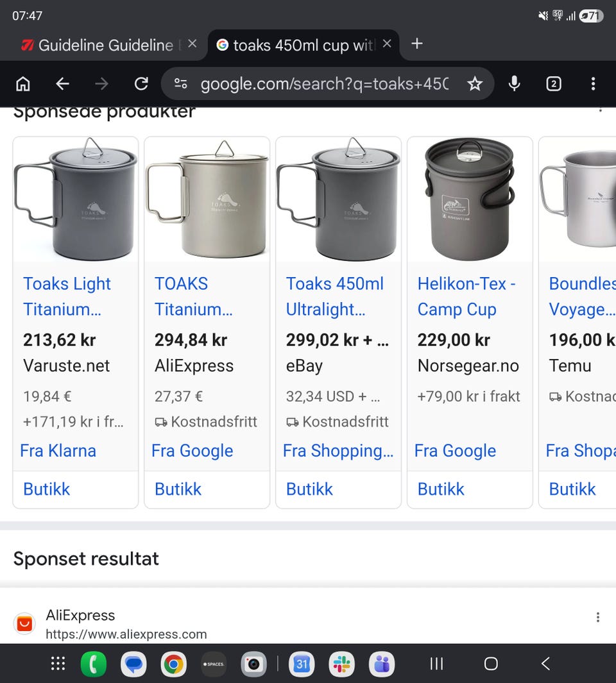Click the google.com address bar URL

[x=324, y=83]
